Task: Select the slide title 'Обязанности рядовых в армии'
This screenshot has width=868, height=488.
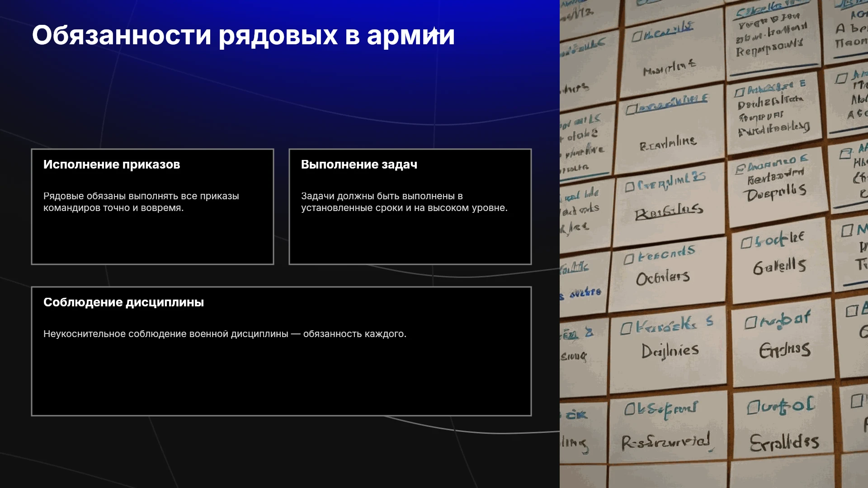Action: tap(243, 35)
